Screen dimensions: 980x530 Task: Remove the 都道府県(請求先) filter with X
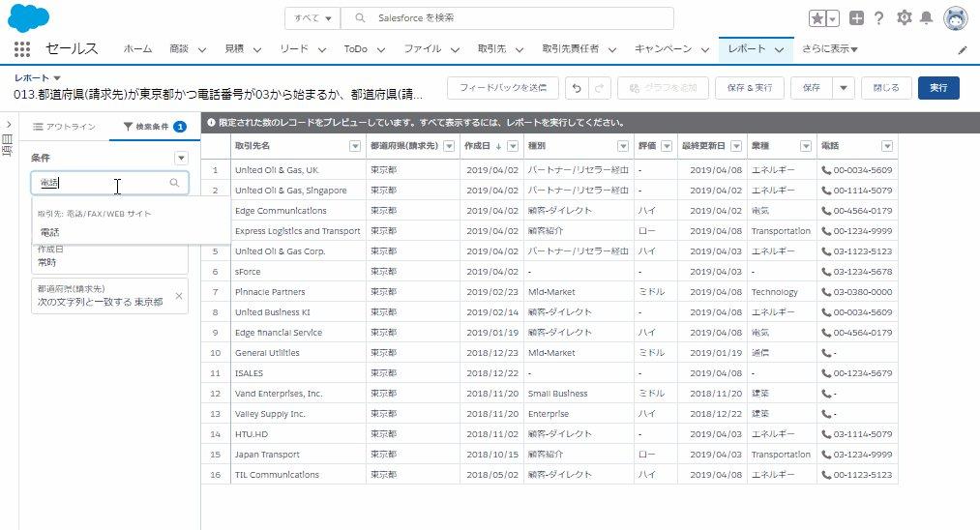[179, 296]
